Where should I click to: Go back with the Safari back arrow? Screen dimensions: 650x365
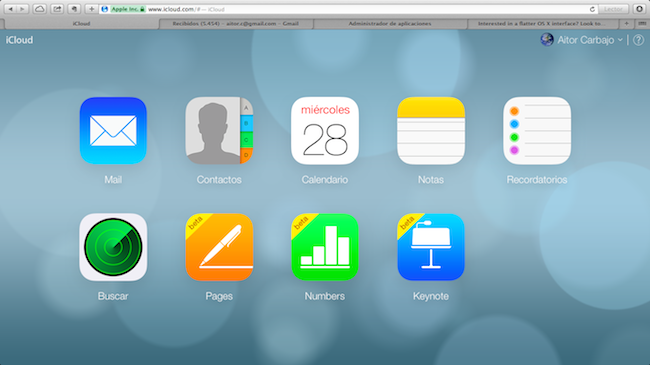[11, 9]
